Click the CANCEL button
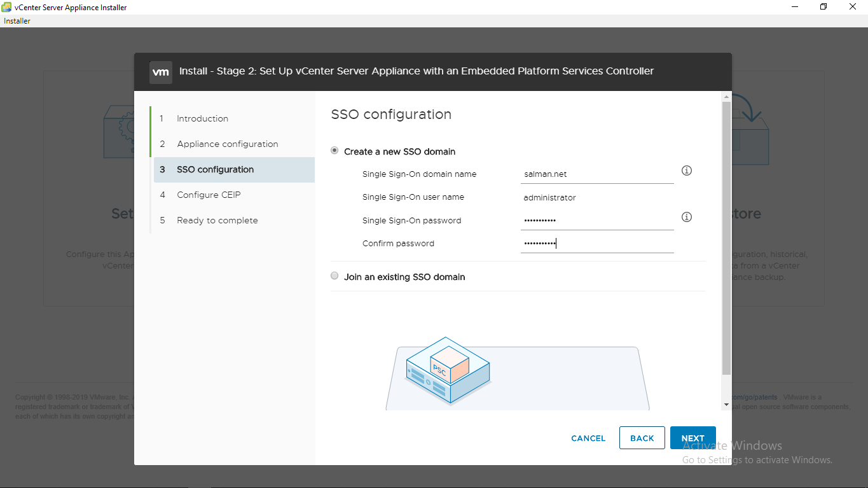The width and height of the screenshot is (868, 488). pos(588,438)
